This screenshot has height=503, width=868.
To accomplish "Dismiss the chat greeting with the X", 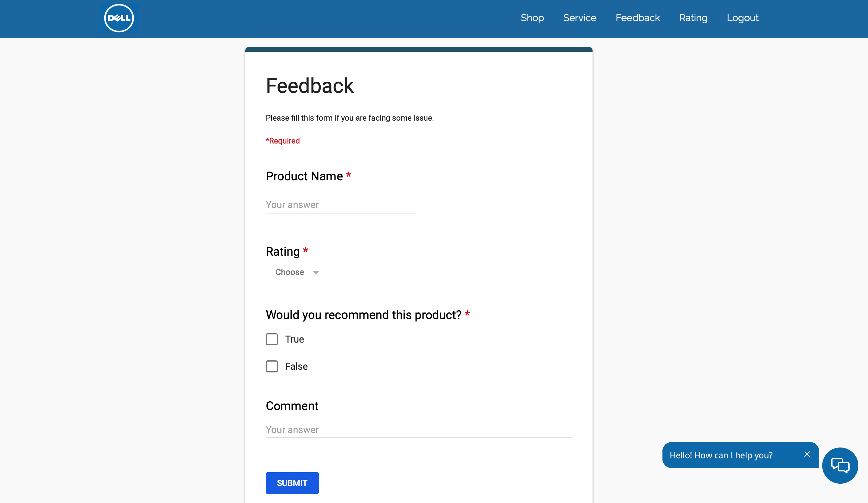I will coord(807,454).
